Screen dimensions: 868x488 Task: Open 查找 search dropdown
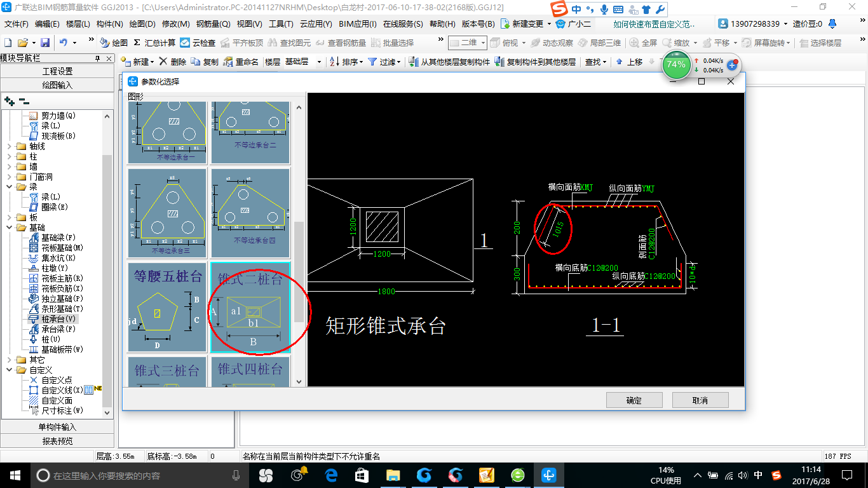click(x=604, y=62)
